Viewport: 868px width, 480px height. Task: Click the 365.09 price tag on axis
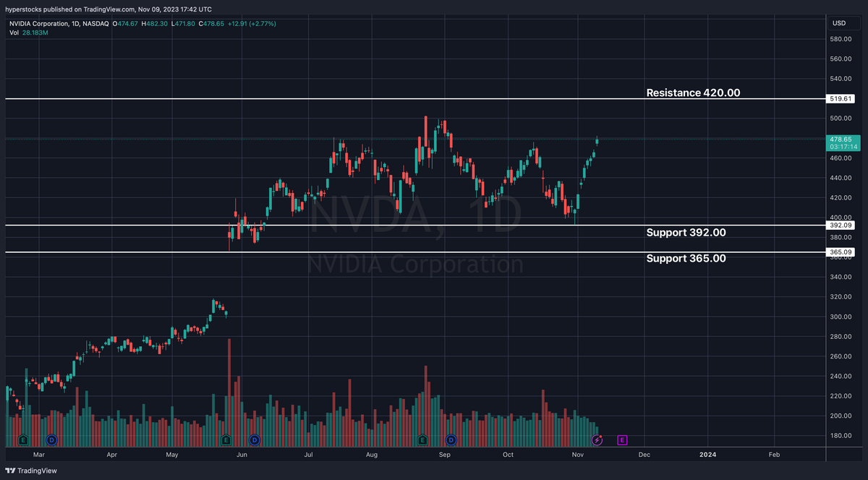840,252
